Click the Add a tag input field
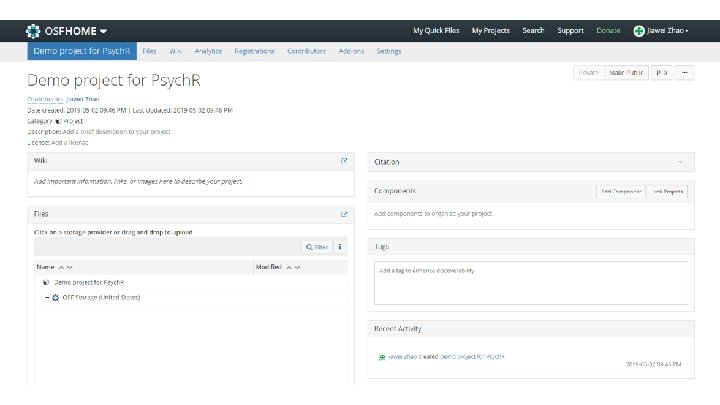Screen dimensions: 720x405 pos(532,283)
